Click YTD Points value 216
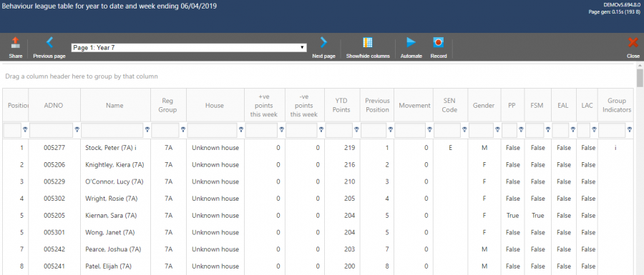 349,165
